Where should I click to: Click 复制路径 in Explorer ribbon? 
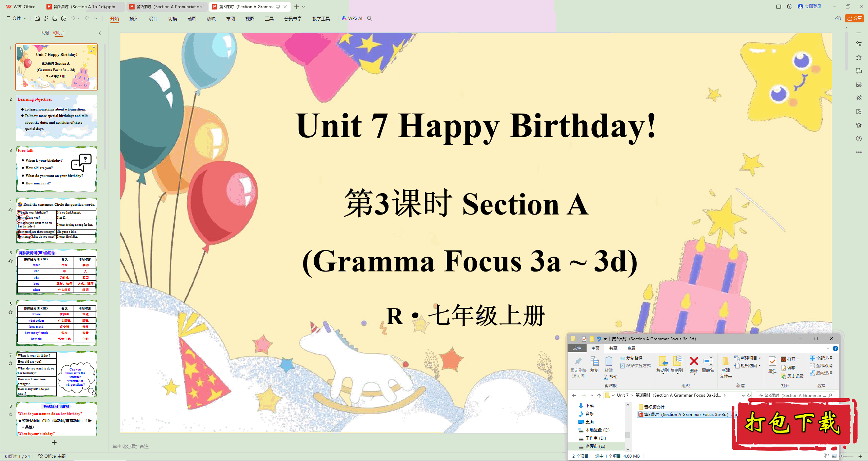point(631,358)
